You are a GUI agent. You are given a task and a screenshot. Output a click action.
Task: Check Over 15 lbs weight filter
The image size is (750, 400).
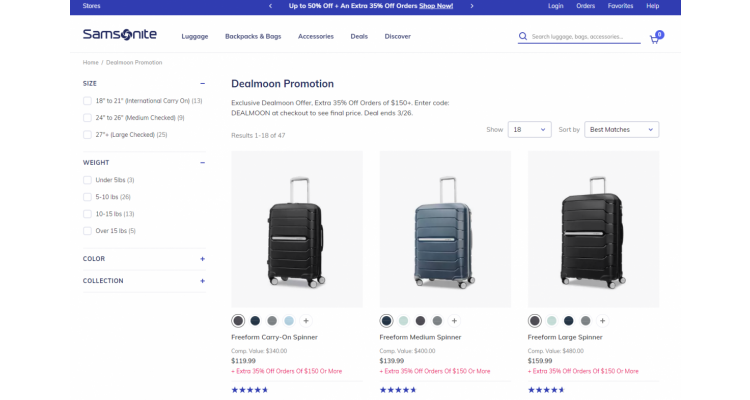tap(87, 231)
